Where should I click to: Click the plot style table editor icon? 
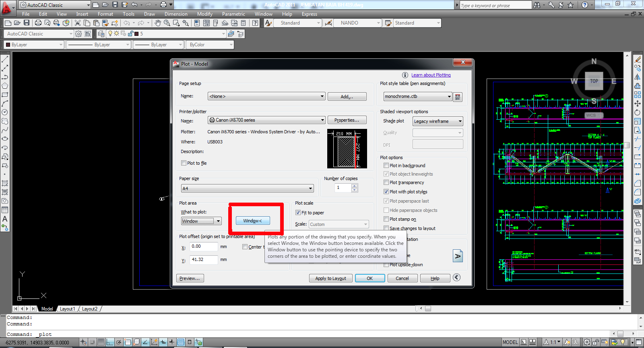[458, 97]
